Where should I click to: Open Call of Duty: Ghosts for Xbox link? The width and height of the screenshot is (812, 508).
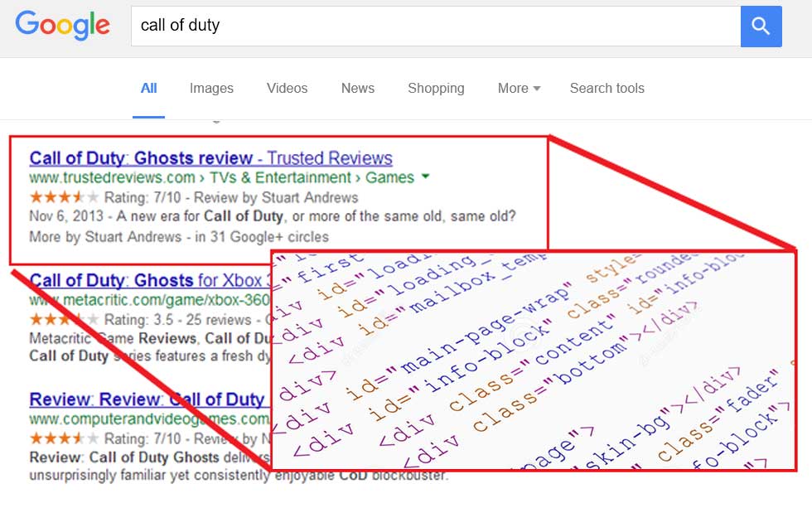pos(150,280)
